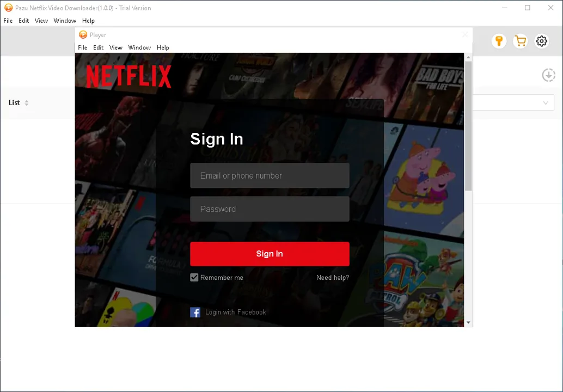Close the Player window

pyautogui.click(x=465, y=35)
